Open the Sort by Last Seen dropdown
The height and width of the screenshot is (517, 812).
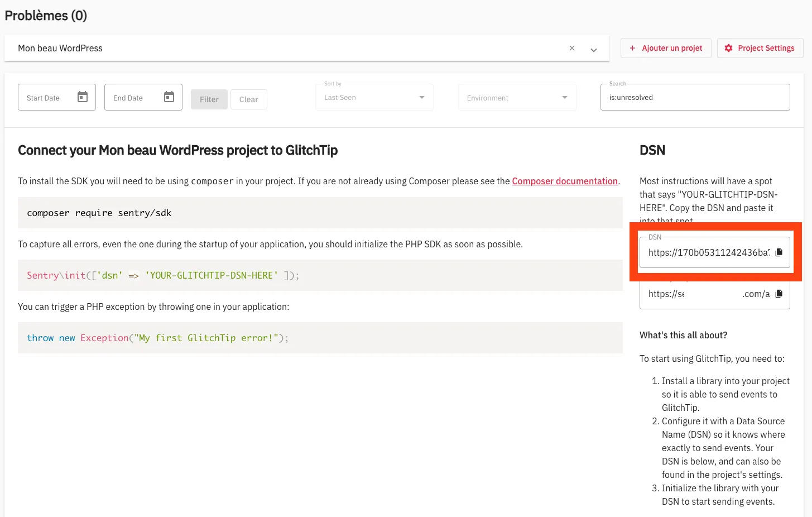(374, 97)
